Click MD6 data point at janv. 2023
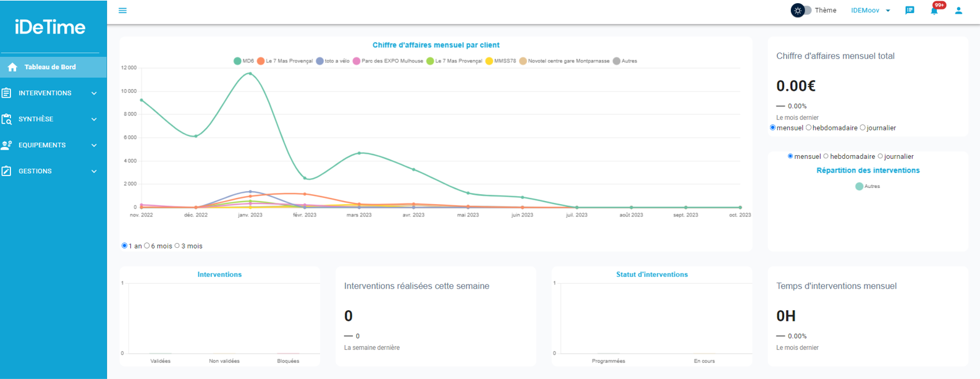The width and height of the screenshot is (980, 379). (x=250, y=73)
